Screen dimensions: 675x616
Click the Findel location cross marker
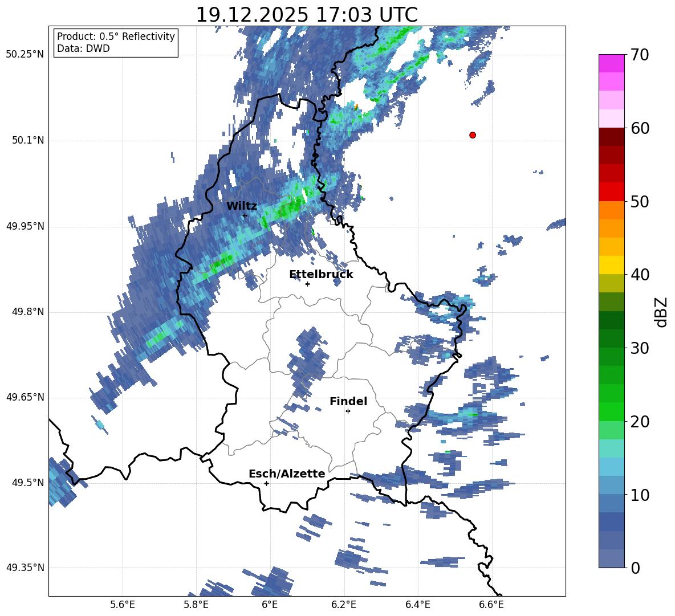[x=348, y=411]
